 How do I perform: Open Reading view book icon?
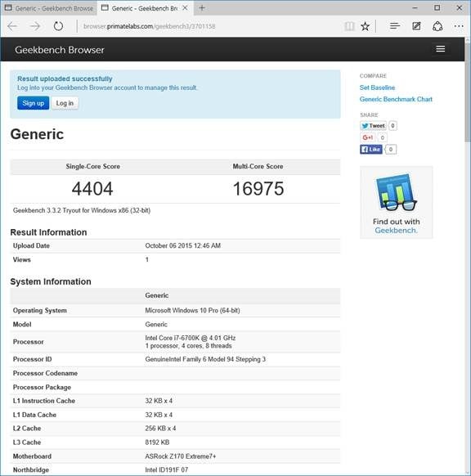pos(349,26)
